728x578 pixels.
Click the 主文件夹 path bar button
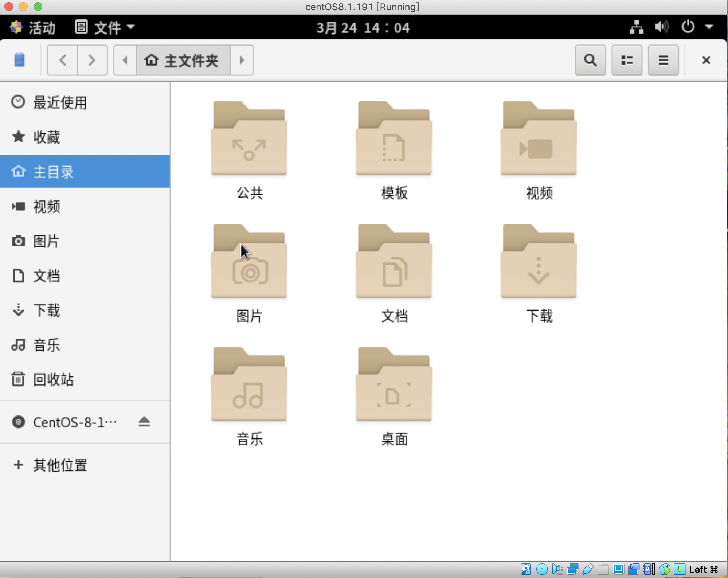tap(183, 60)
